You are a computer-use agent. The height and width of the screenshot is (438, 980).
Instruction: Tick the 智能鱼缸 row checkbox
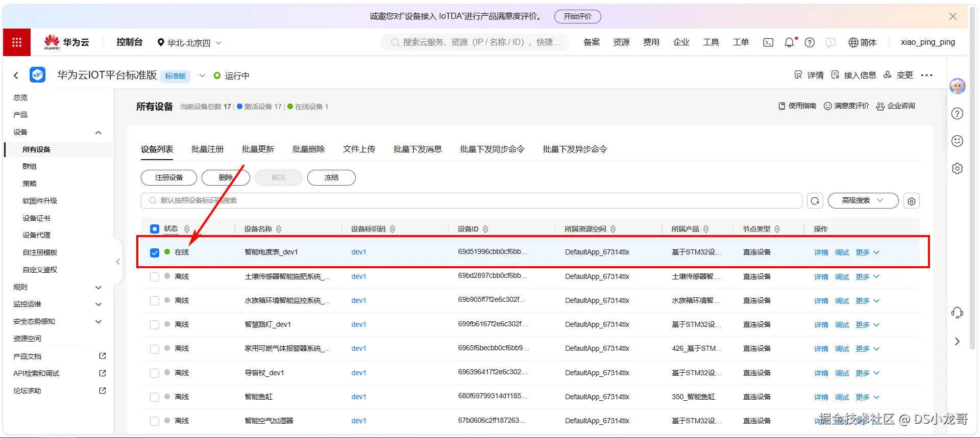pyautogui.click(x=155, y=397)
